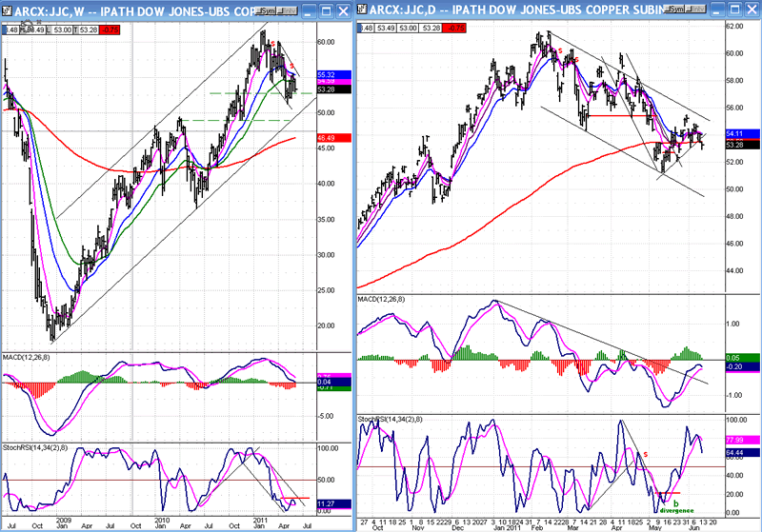Maximize the daily ARCX:JJC,D chart window
The height and width of the screenshot is (532, 762).
tap(734, 10)
